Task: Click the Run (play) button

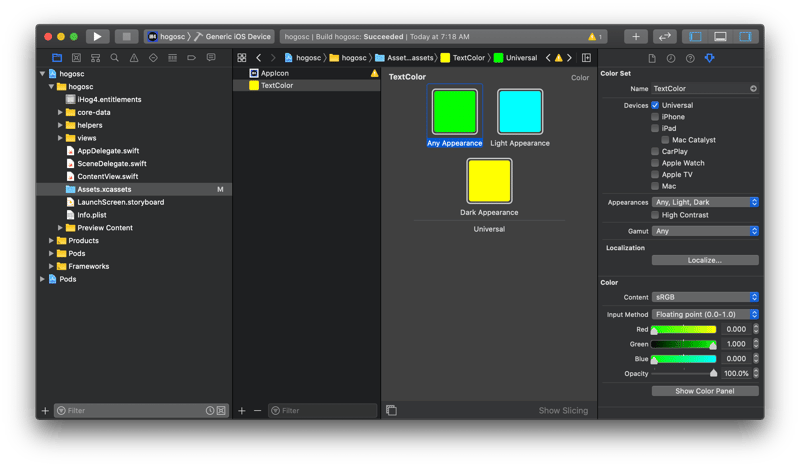Action: pyautogui.click(x=98, y=36)
